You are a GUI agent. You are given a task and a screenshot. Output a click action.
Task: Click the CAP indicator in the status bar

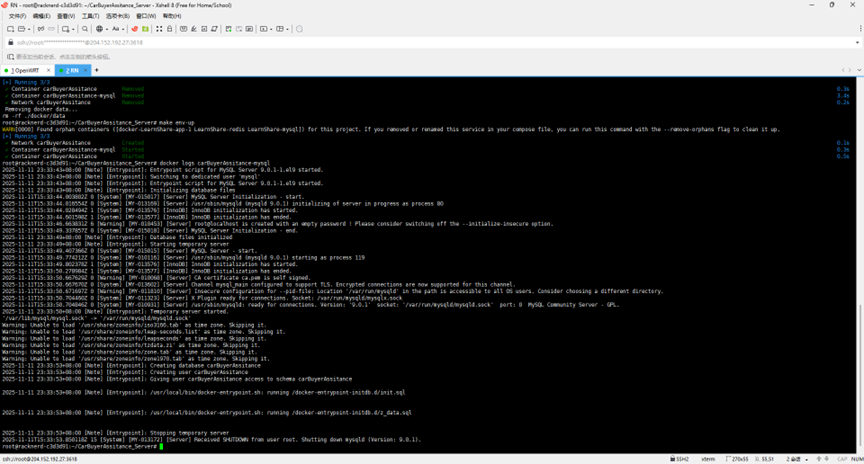point(842,459)
